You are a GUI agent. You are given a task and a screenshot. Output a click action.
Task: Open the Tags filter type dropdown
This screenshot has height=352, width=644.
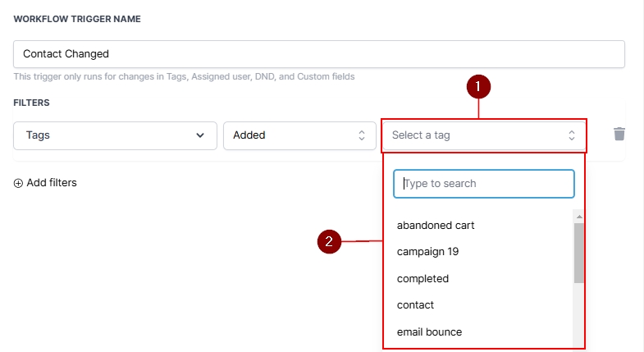[x=115, y=135]
